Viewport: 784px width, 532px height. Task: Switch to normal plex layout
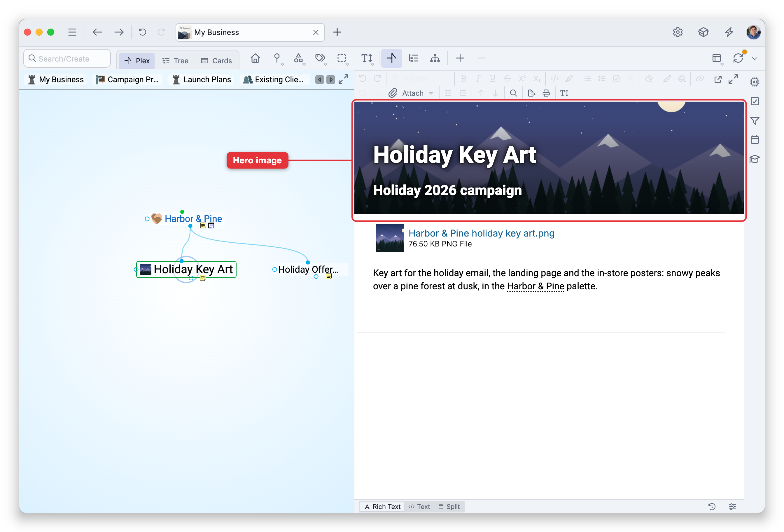point(391,58)
